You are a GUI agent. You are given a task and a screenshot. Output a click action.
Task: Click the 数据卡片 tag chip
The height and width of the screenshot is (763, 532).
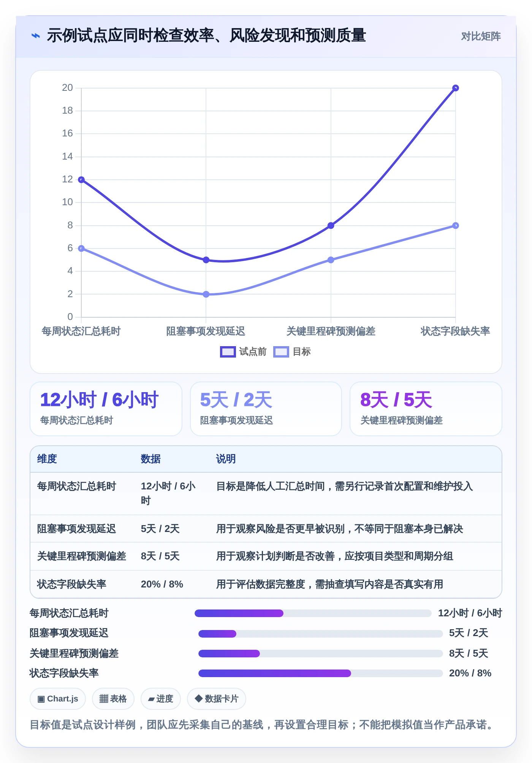point(217,699)
